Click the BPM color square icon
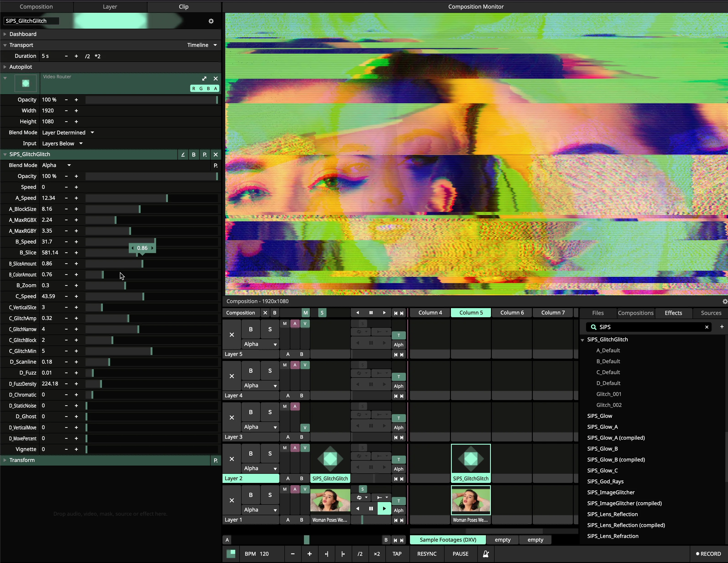This screenshot has width=728, height=563. (x=231, y=554)
